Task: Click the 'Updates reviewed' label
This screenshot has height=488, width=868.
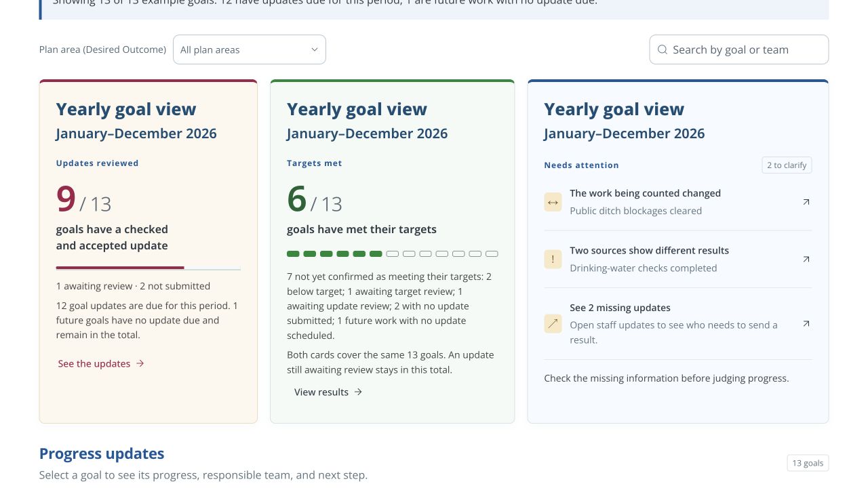Action: pos(97,163)
